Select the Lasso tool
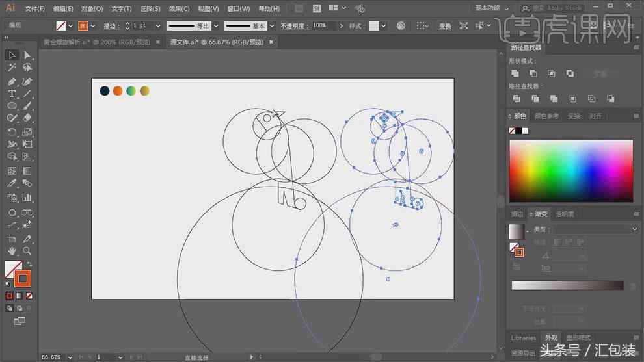The height and width of the screenshot is (362, 644). pyautogui.click(x=27, y=68)
